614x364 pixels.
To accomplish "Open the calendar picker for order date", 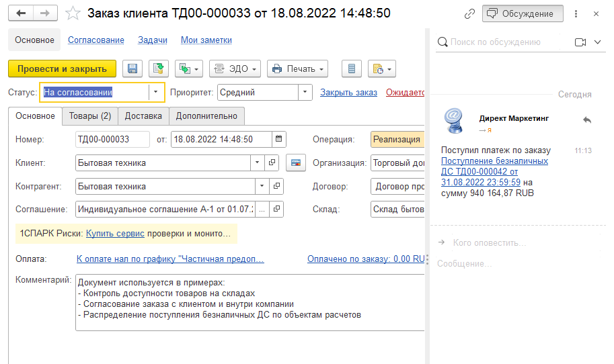I will (279, 140).
